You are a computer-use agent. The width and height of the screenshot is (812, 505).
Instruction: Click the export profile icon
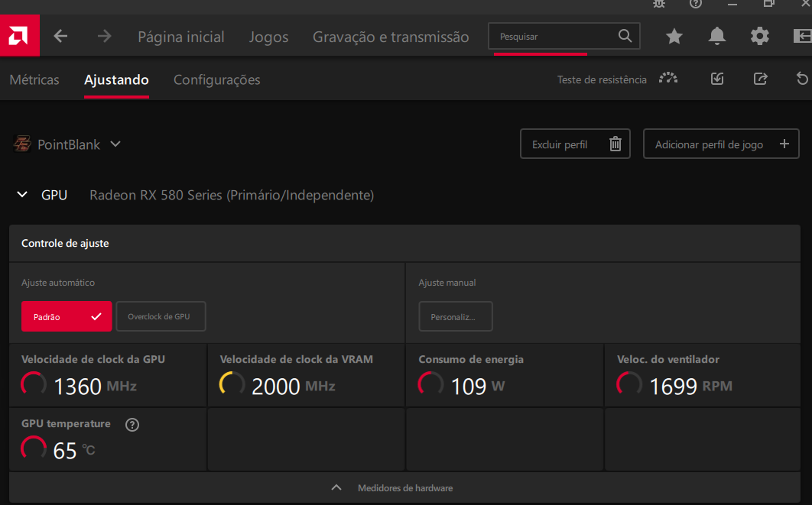pos(760,79)
